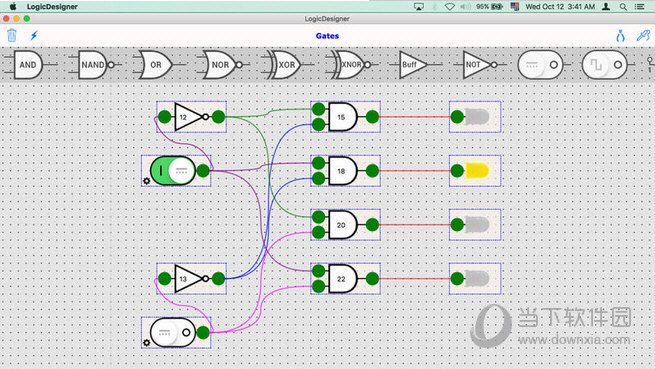Click the trash can delete icon

(x=12, y=36)
